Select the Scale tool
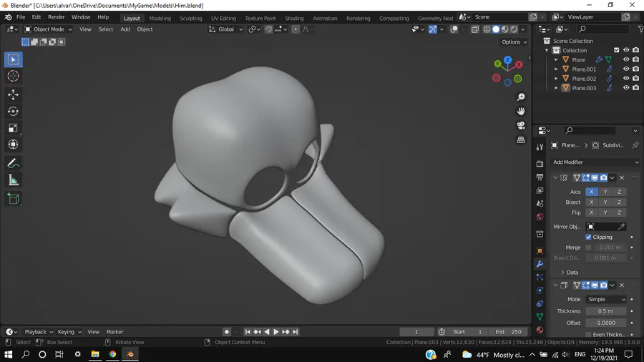 pos(13,128)
